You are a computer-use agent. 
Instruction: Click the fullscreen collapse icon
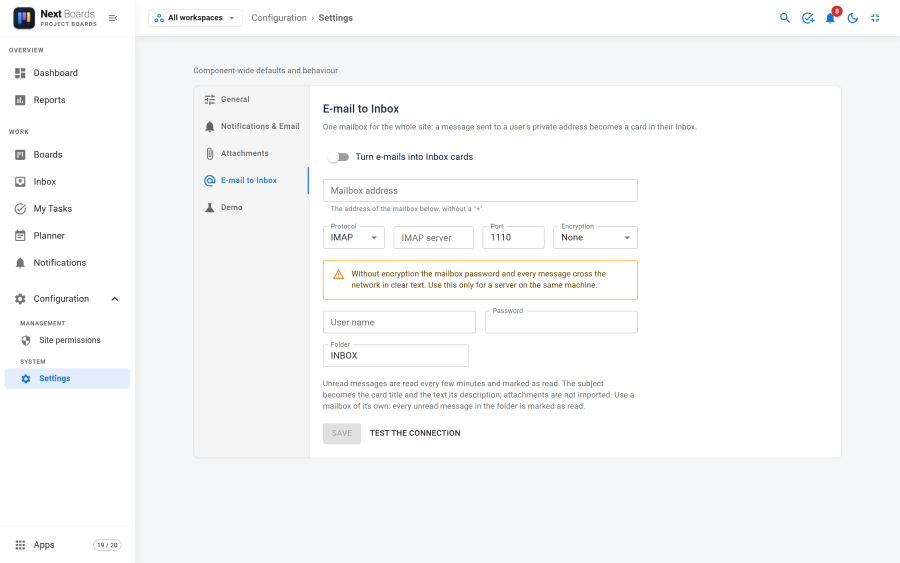[x=875, y=18]
